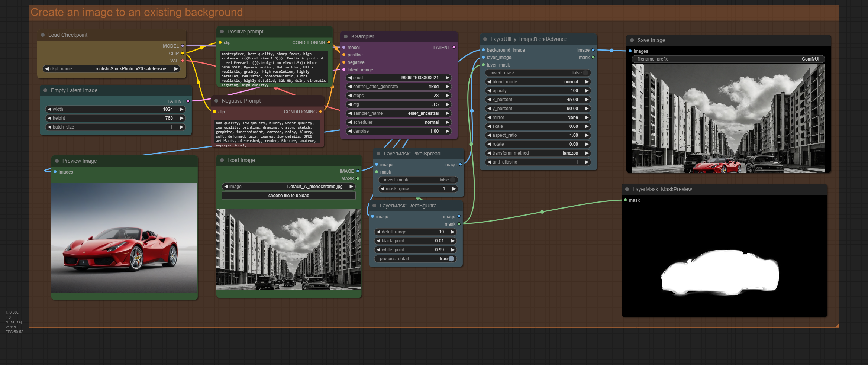Collapse the LayerMask: MaskPreview node

pyautogui.click(x=627, y=189)
